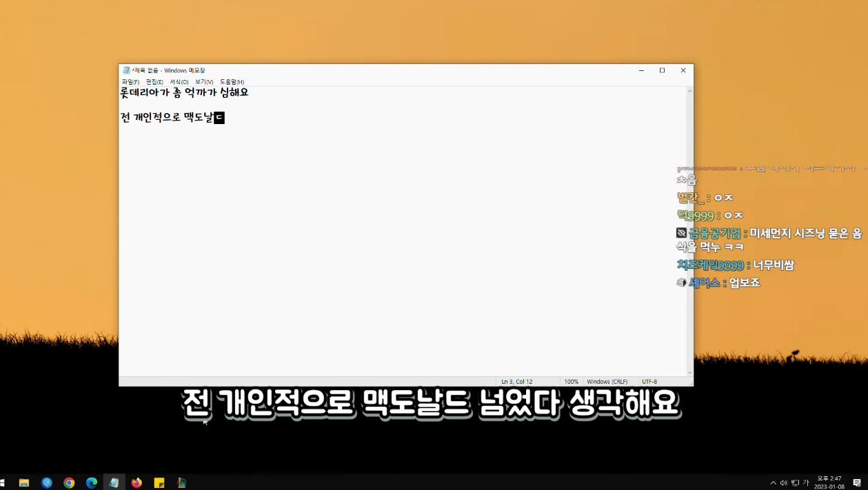Screen dimensions: 868x490
Task: Launch Firefox from the taskbar
Action: point(137,482)
